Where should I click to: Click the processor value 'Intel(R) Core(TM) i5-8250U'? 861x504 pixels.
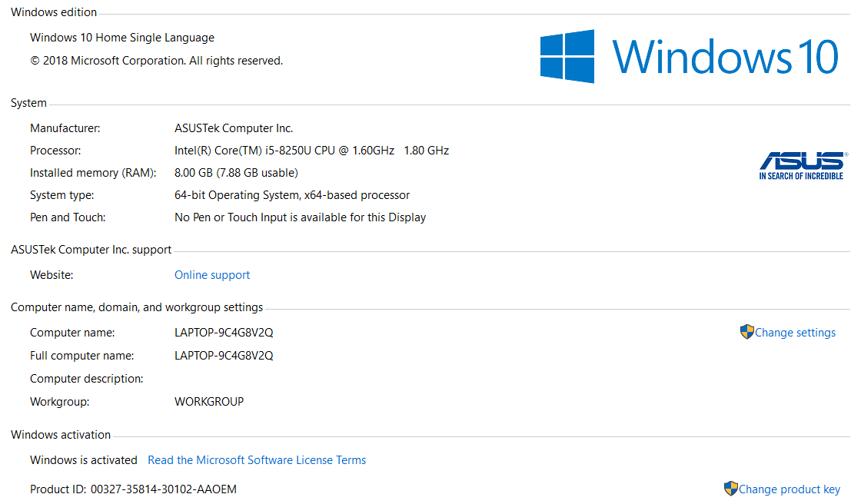click(243, 151)
